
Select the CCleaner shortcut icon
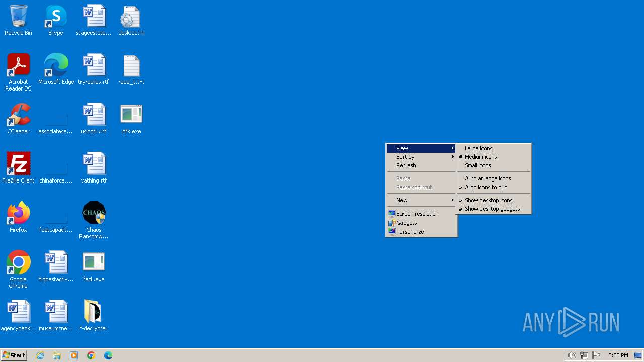tap(18, 119)
